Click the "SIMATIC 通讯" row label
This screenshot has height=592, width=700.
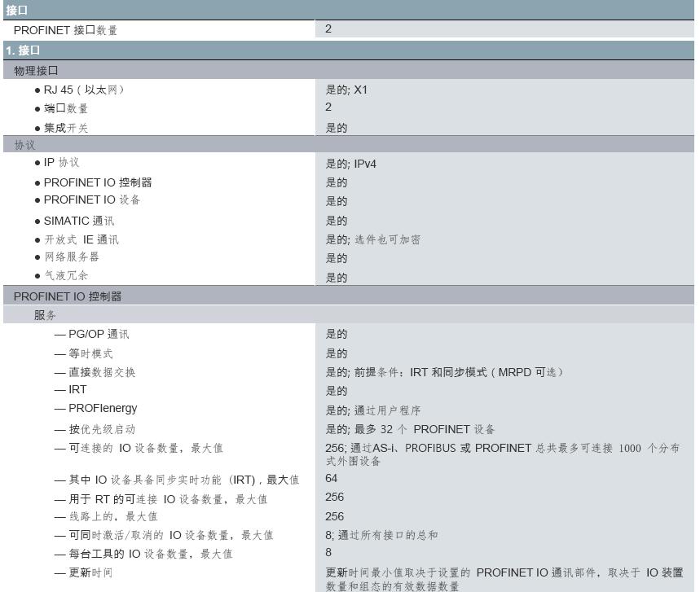(x=79, y=221)
